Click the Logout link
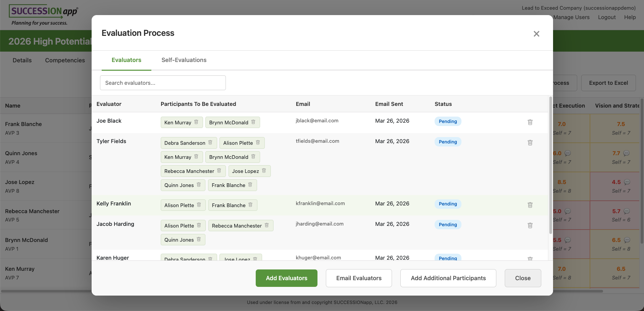This screenshot has width=644, height=311. point(607,17)
